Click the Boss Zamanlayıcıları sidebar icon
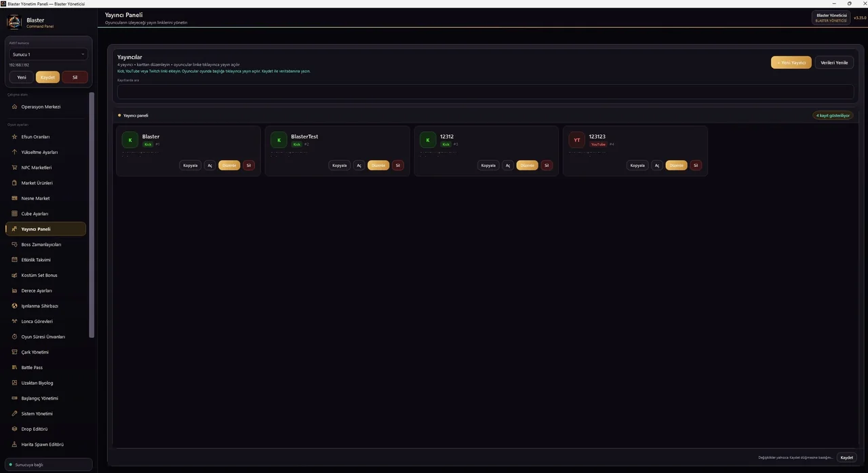 [x=15, y=244]
